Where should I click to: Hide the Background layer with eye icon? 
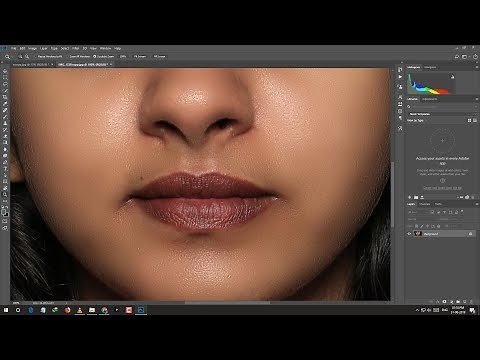(x=409, y=234)
